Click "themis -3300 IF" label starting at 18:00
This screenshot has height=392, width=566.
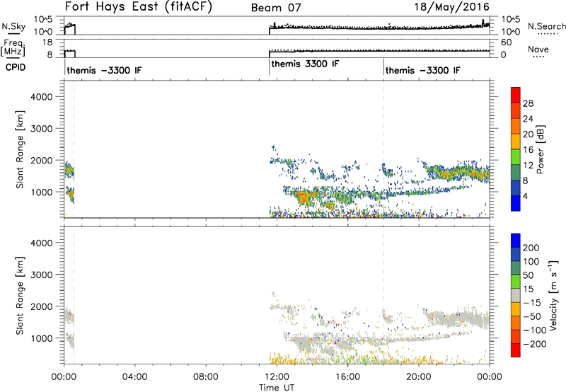(422, 70)
